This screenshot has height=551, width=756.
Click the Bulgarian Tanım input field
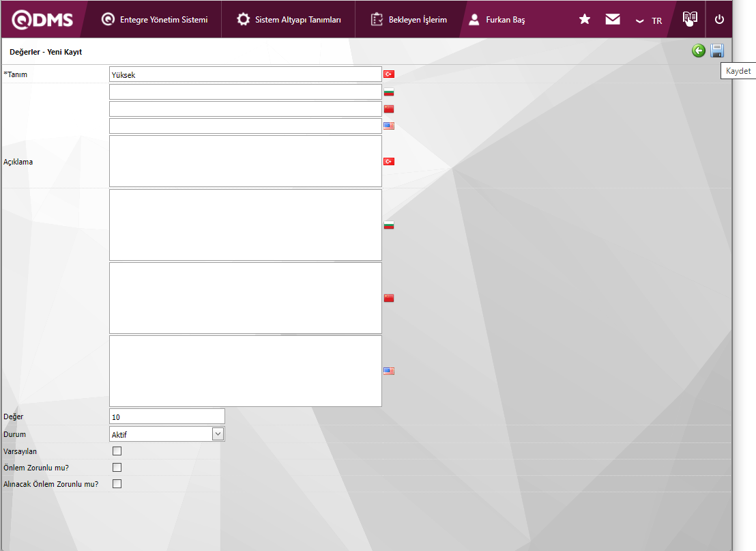(x=246, y=91)
